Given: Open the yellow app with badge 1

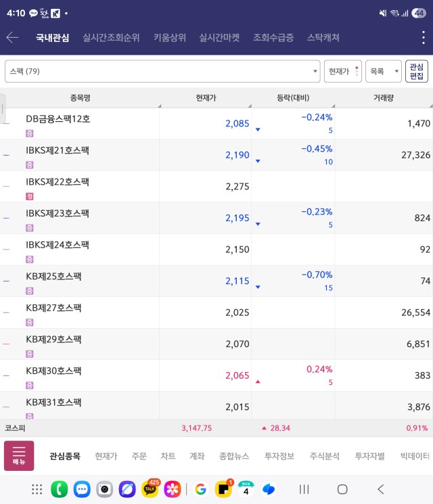Looking at the screenshot, I should [224, 488].
